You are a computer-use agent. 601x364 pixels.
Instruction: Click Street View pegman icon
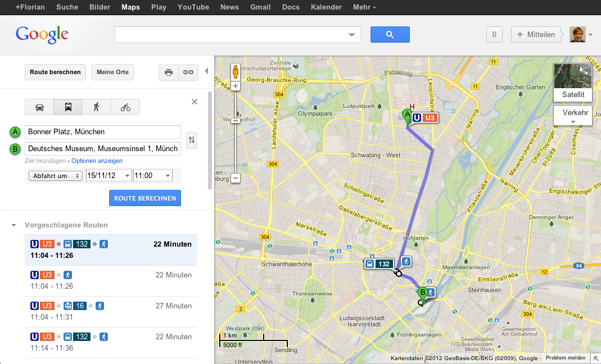[x=236, y=72]
